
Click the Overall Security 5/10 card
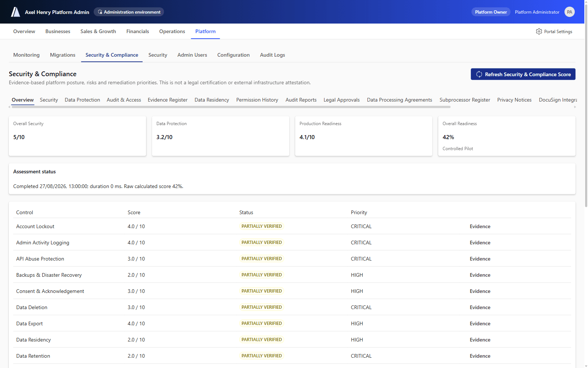coord(78,136)
